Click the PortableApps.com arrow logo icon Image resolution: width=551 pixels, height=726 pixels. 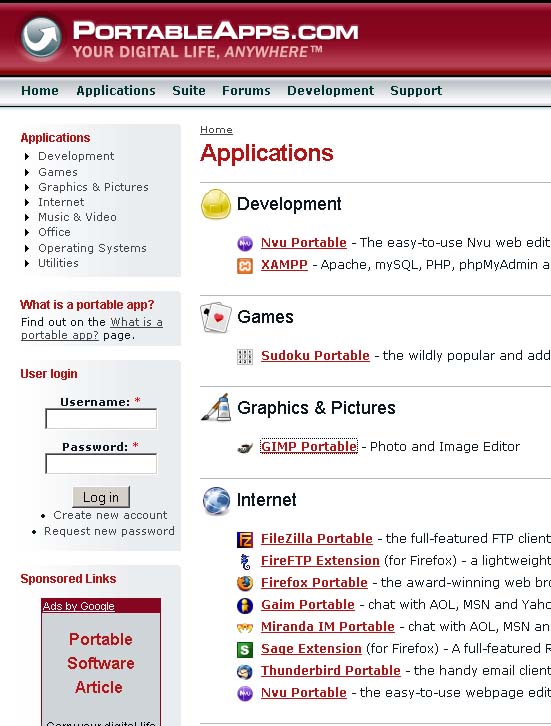pyautogui.click(x=41, y=38)
